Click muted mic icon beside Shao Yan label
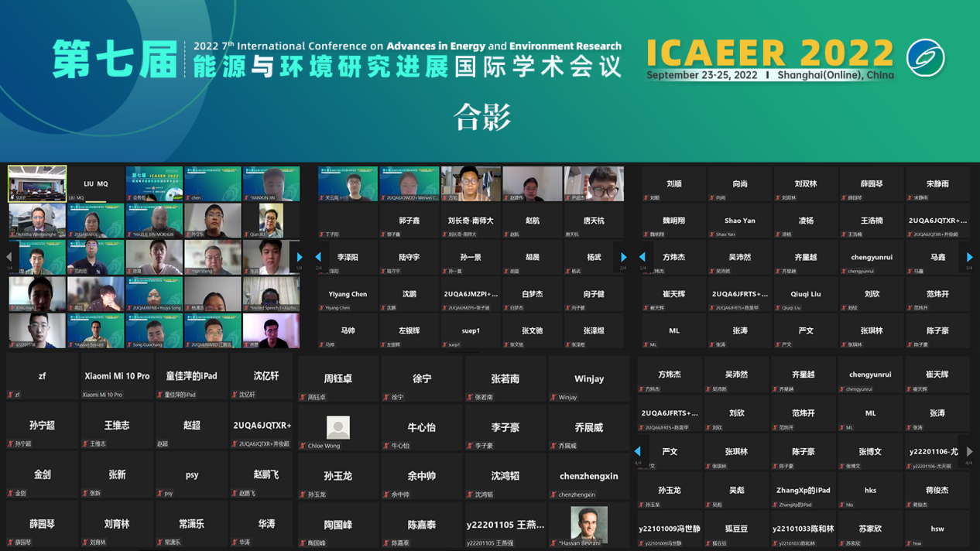Viewport: 980px width, 551px height. pos(711,234)
